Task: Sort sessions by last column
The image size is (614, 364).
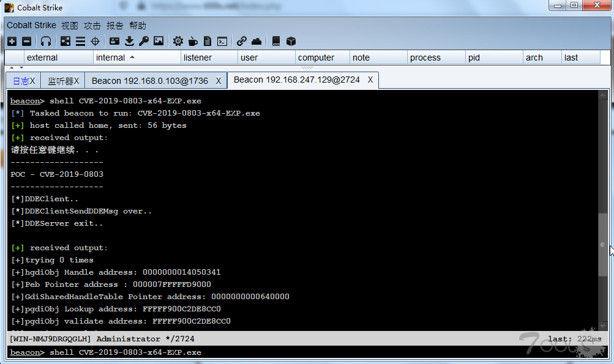Action: tap(581, 58)
